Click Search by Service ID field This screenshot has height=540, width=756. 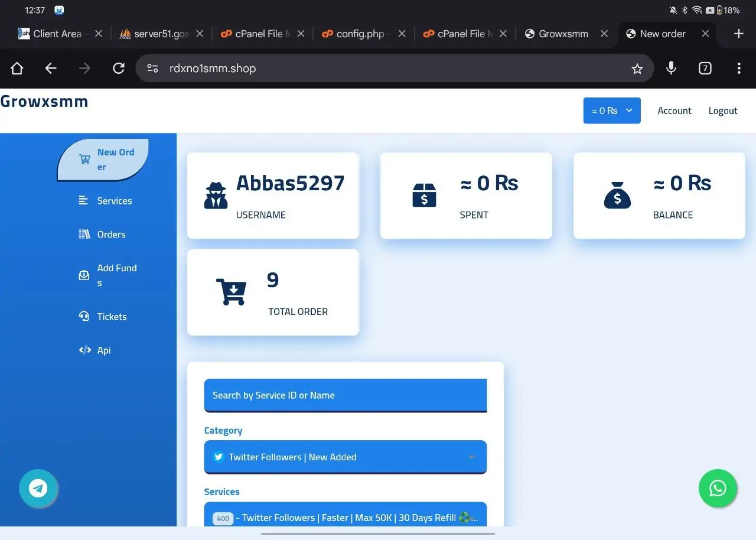point(345,395)
